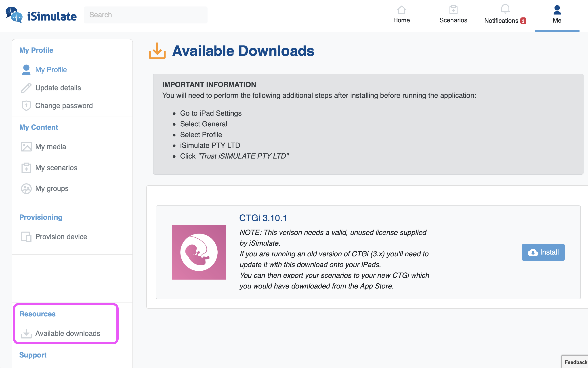588x368 pixels.
Task: Open Available downloads sidebar link
Action: click(x=67, y=333)
